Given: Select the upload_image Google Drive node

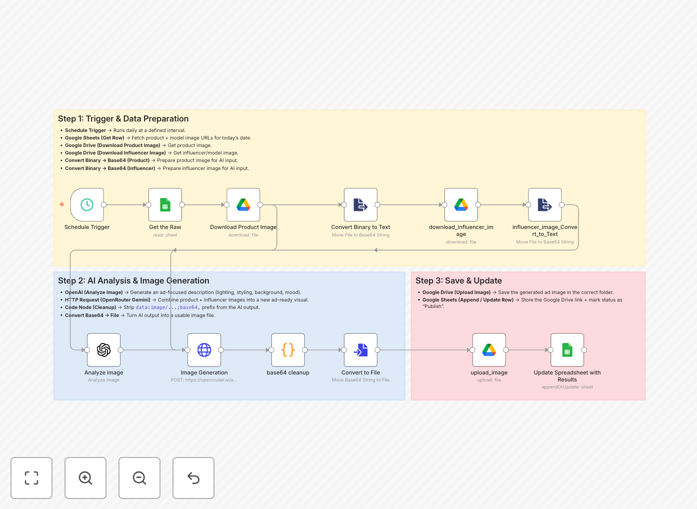Looking at the screenshot, I should [x=489, y=350].
